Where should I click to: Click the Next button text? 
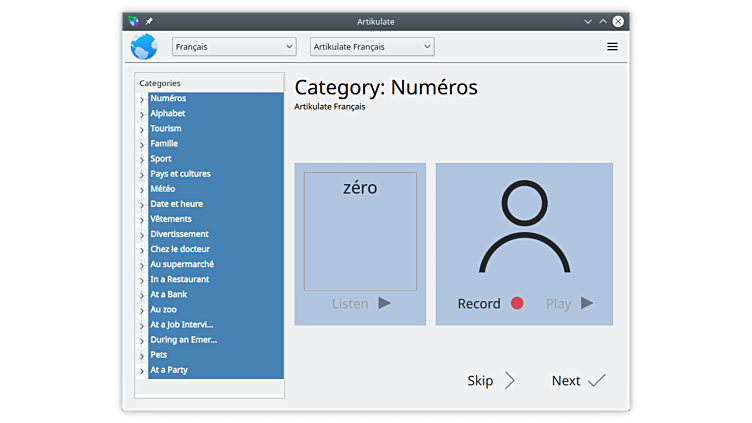[566, 381]
